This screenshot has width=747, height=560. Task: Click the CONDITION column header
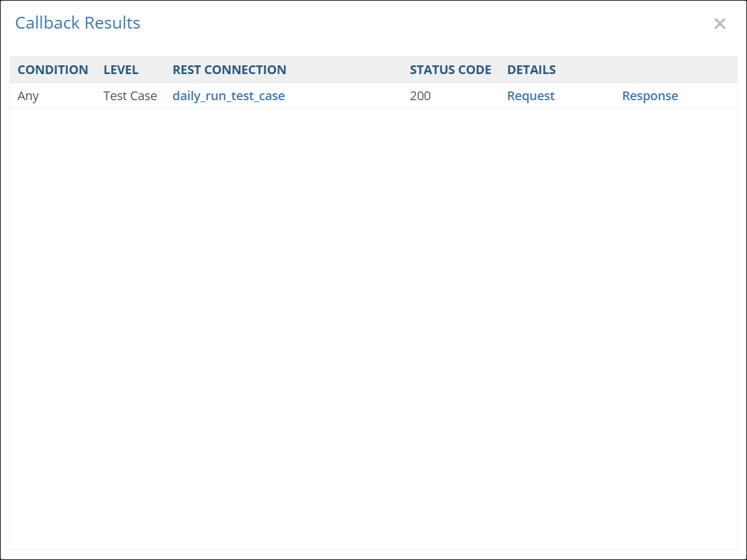point(53,70)
